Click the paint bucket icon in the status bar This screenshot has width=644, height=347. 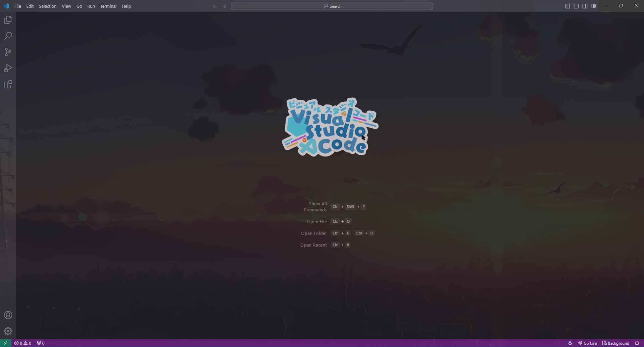(x=570, y=343)
